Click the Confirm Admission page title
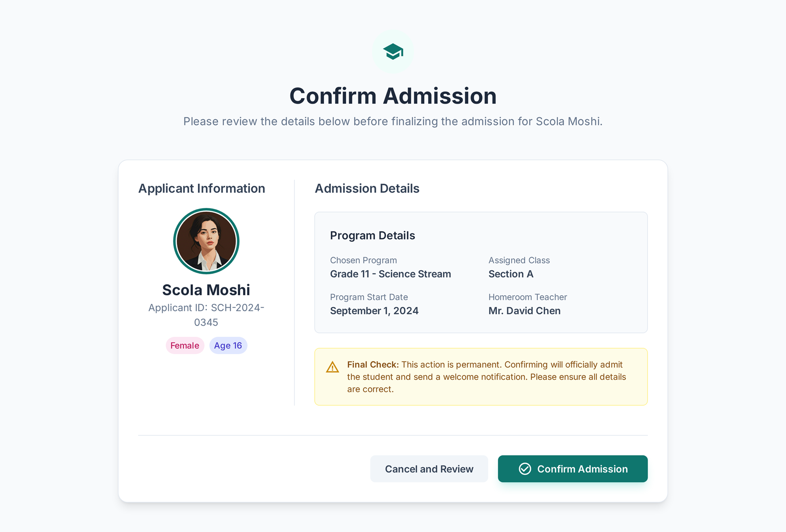The image size is (786, 532). (393, 96)
